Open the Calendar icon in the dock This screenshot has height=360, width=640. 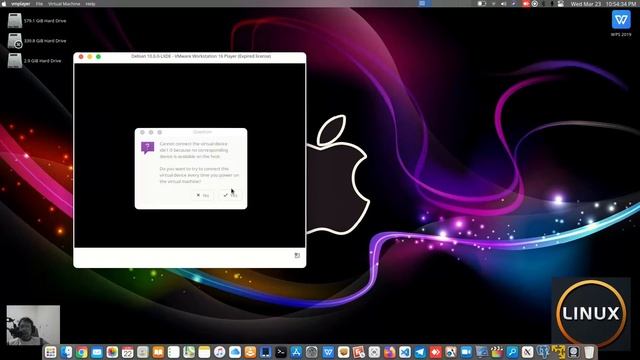[x=127, y=352]
